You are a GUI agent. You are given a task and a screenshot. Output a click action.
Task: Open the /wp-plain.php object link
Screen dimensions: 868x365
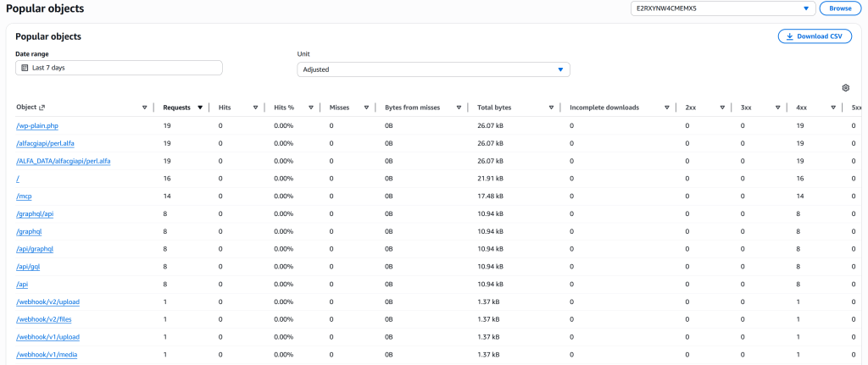tap(36, 126)
